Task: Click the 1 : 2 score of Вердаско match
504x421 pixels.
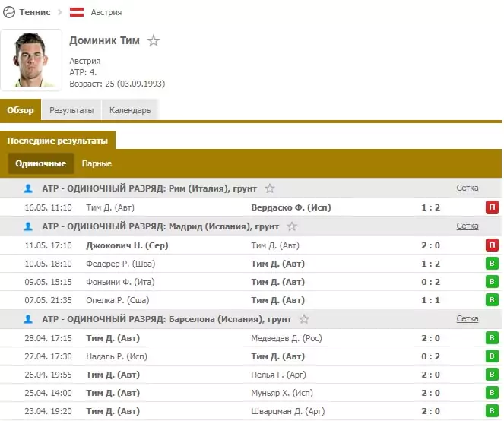Action: [430, 207]
